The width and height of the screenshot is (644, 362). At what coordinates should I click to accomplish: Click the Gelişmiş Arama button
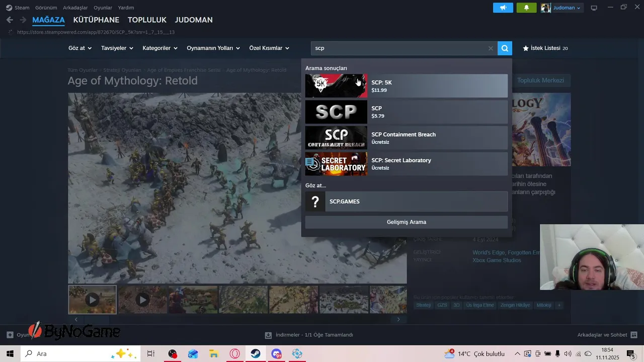tap(407, 222)
